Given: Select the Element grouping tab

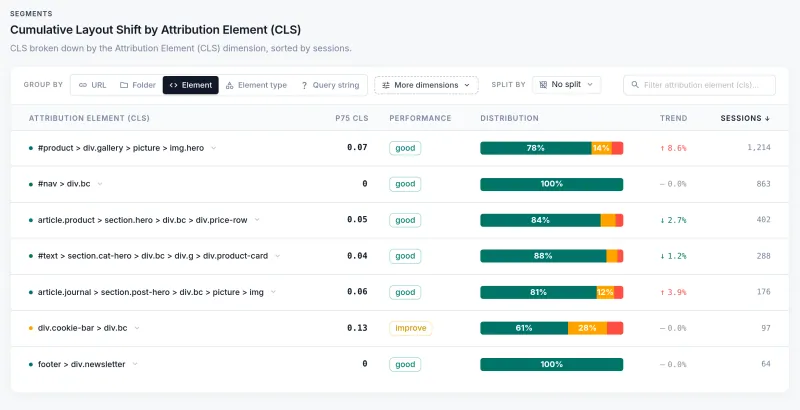Looking at the screenshot, I should point(191,85).
